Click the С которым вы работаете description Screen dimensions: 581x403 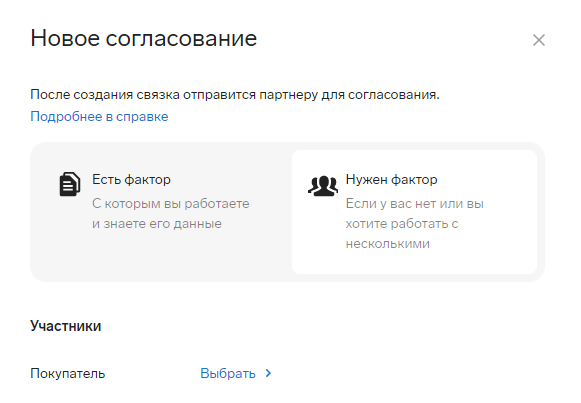(171, 204)
